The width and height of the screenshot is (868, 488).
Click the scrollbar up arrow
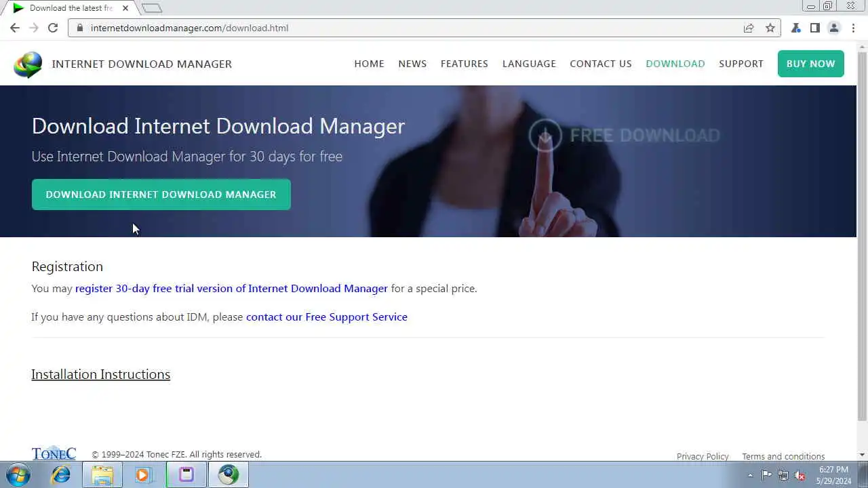(863, 45)
